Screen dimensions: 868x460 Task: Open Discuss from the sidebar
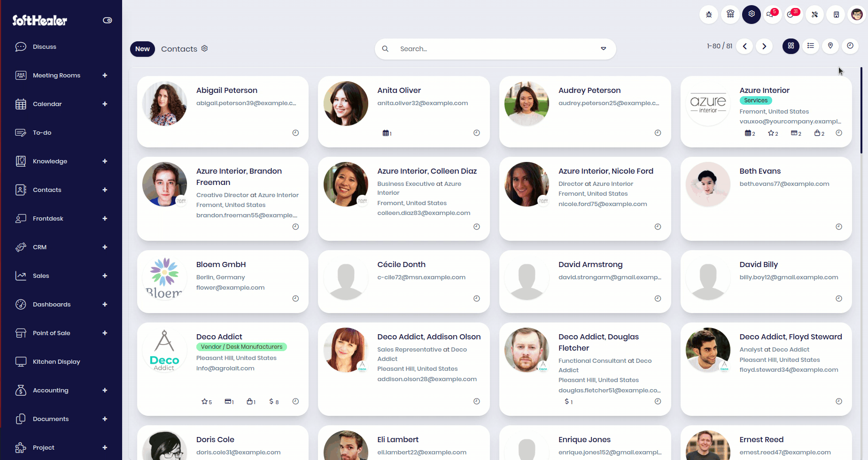point(44,47)
